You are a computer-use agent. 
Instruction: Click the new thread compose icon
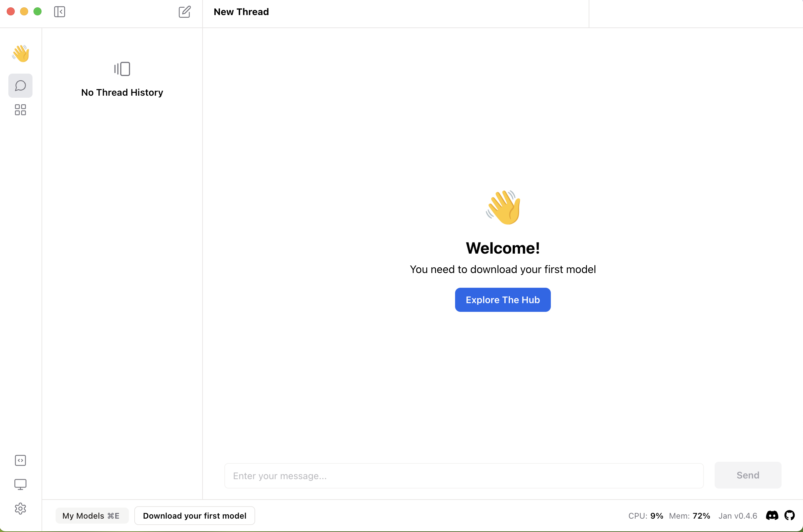(x=185, y=12)
